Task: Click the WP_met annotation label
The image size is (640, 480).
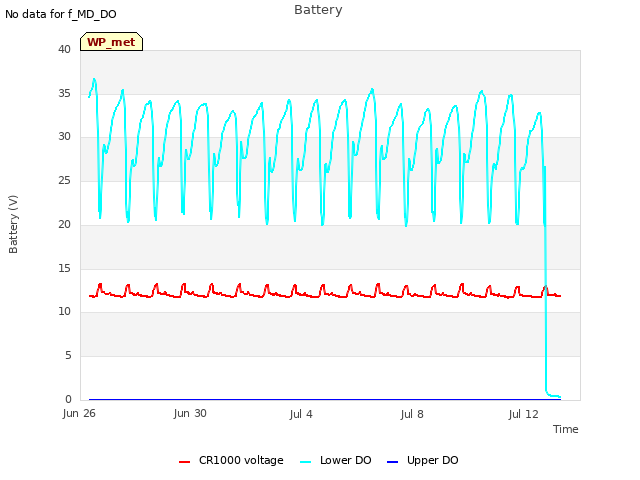Action: [111, 42]
